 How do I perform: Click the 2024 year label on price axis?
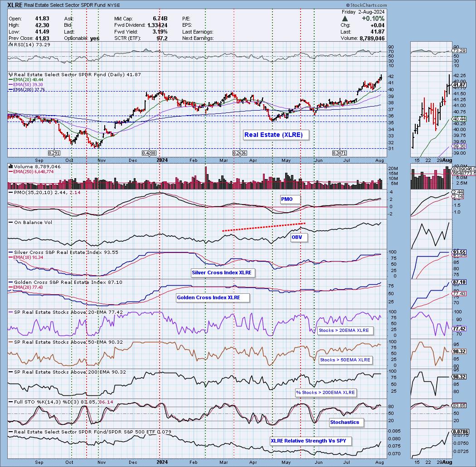[x=162, y=161]
